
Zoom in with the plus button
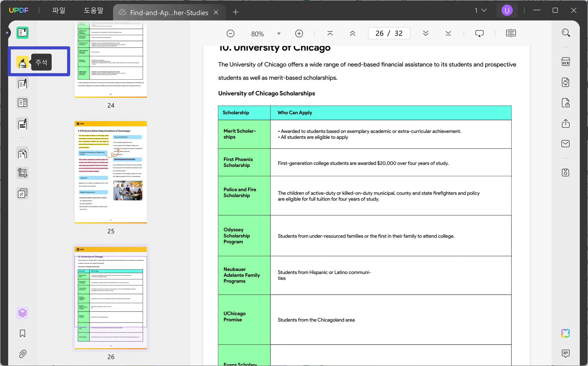pos(299,33)
